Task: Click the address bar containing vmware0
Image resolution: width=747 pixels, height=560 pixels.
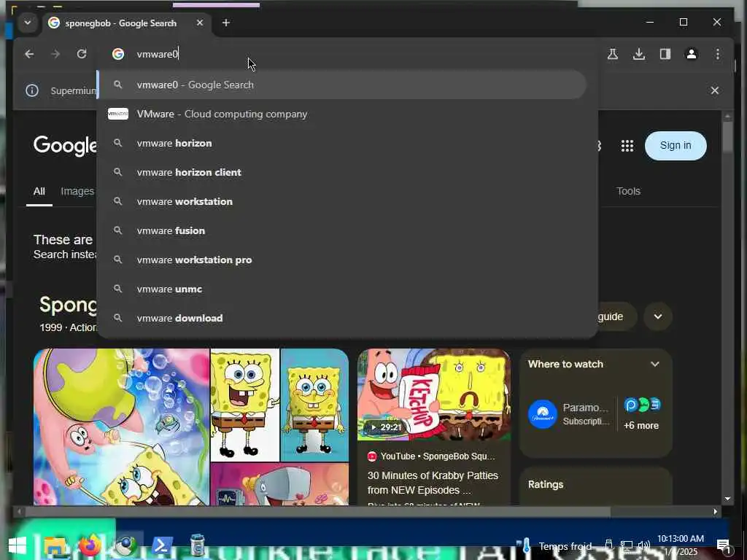Action: point(348,54)
